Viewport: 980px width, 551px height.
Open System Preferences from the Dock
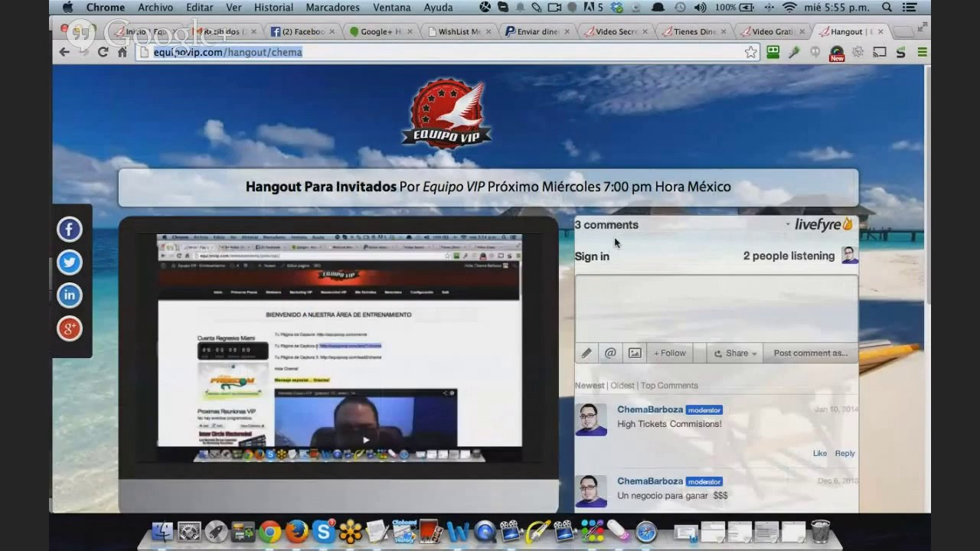[x=189, y=532]
